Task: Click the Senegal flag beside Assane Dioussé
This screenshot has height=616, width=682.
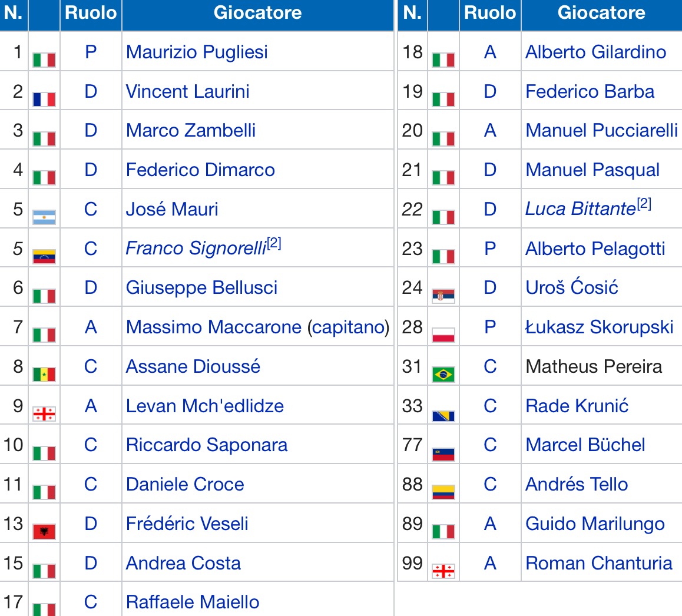Action: (x=44, y=374)
